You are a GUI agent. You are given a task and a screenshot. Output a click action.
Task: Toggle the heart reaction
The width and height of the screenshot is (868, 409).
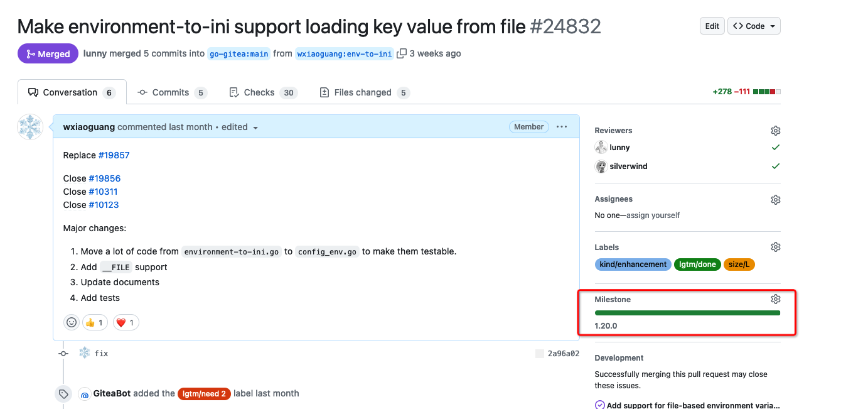click(x=126, y=322)
